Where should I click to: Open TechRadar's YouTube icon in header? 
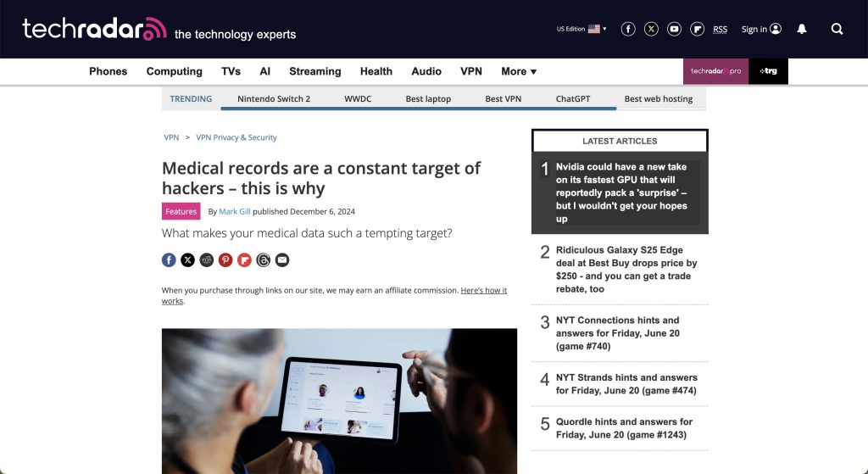[674, 29]
